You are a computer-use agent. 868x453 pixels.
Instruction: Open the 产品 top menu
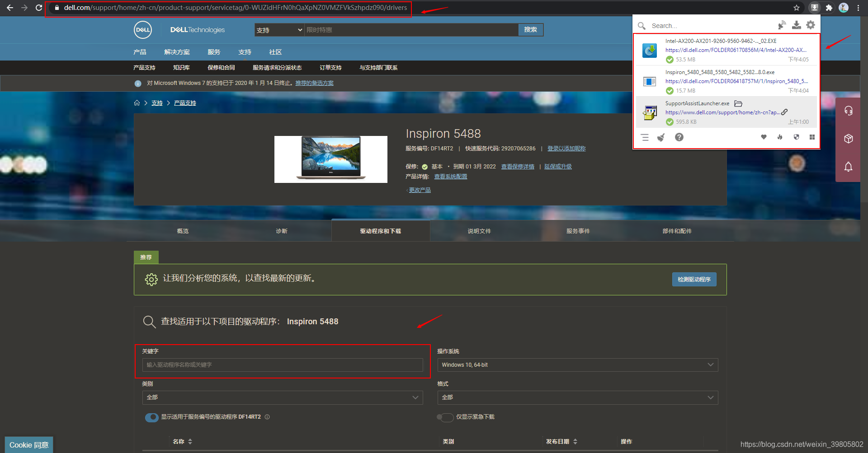pyautogui.click(x=140, y=52)
